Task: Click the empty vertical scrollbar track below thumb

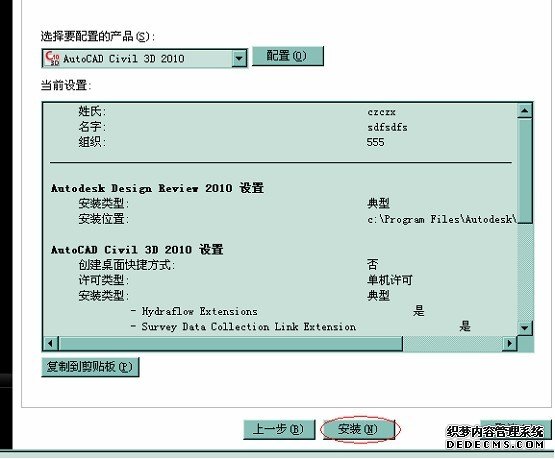Action: (524, 272)
